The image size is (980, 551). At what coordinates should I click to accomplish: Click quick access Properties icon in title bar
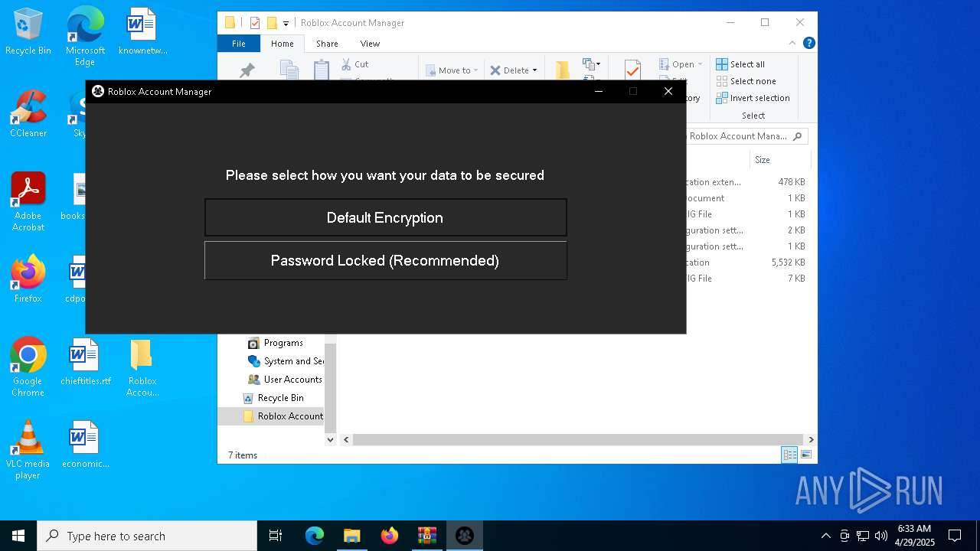[255, 23]
